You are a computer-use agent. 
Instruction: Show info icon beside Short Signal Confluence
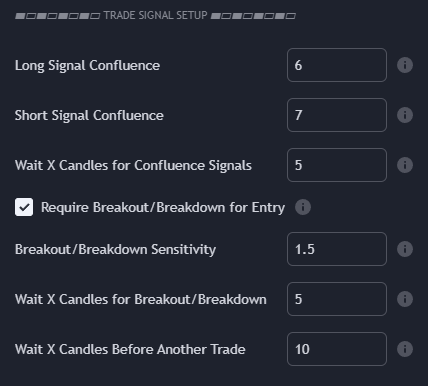coord(405,115)
